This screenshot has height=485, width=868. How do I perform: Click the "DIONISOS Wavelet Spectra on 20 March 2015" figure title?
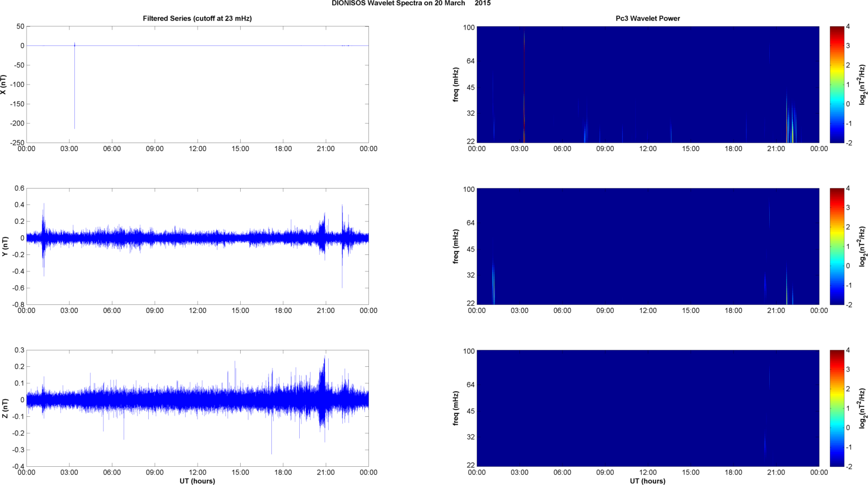pos(411,3)
